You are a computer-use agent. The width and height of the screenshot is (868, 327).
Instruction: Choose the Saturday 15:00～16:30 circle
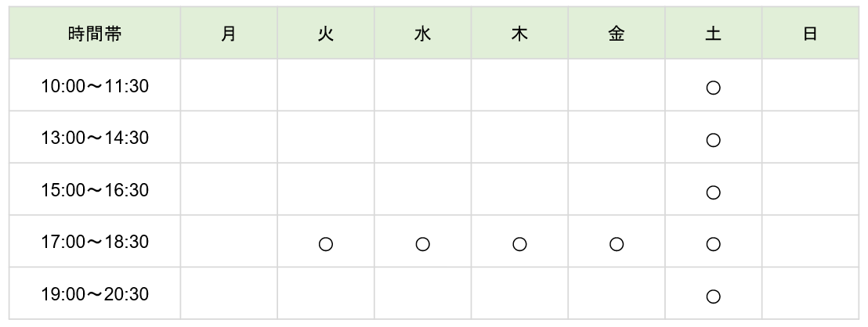[713, 192]
